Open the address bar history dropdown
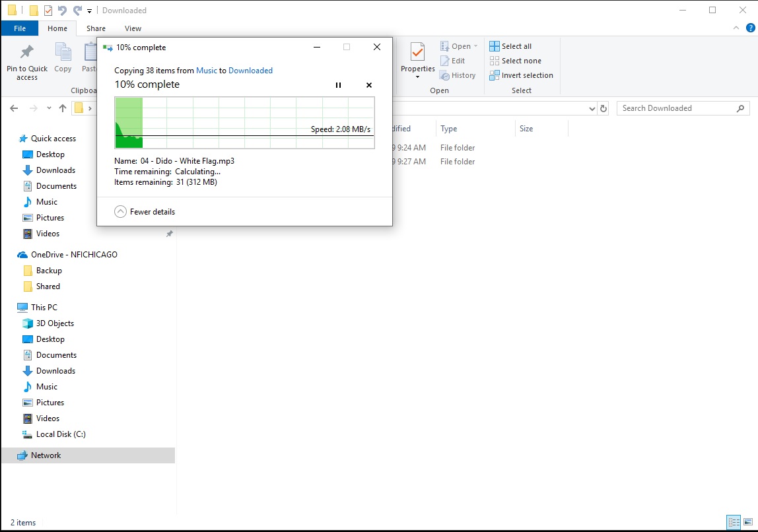 coord(592,108)
